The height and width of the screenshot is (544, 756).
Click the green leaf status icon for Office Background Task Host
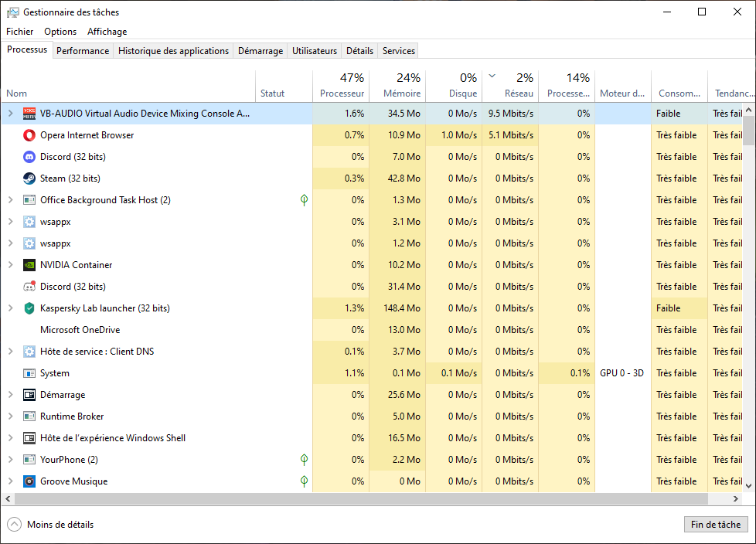[305, 200]
